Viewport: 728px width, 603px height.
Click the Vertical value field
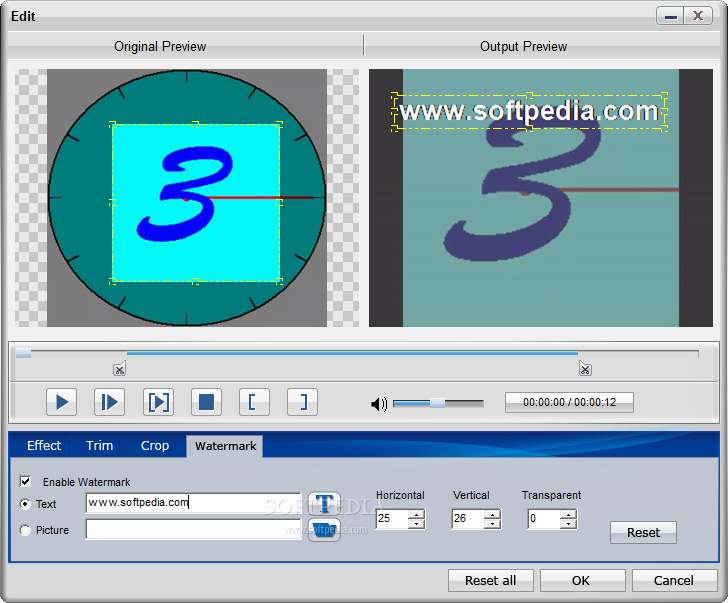468,519
